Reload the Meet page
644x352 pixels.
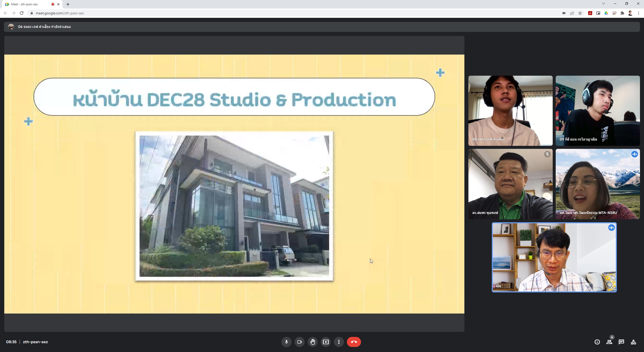click(x=22, y=13)
